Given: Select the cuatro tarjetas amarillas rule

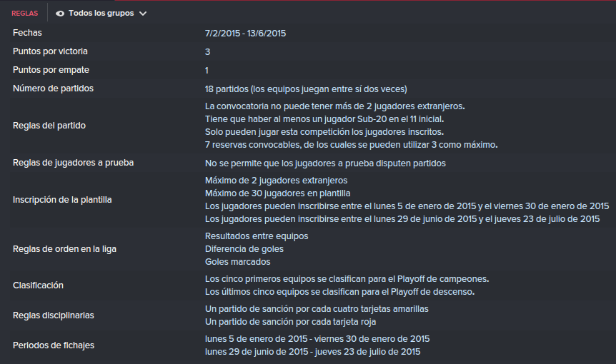Looking at the screenshot, I should point(317,309).
